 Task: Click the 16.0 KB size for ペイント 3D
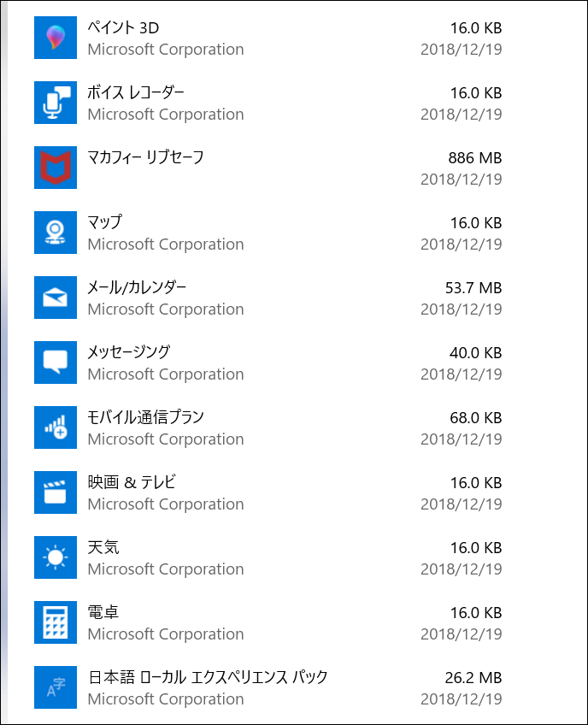476,27
